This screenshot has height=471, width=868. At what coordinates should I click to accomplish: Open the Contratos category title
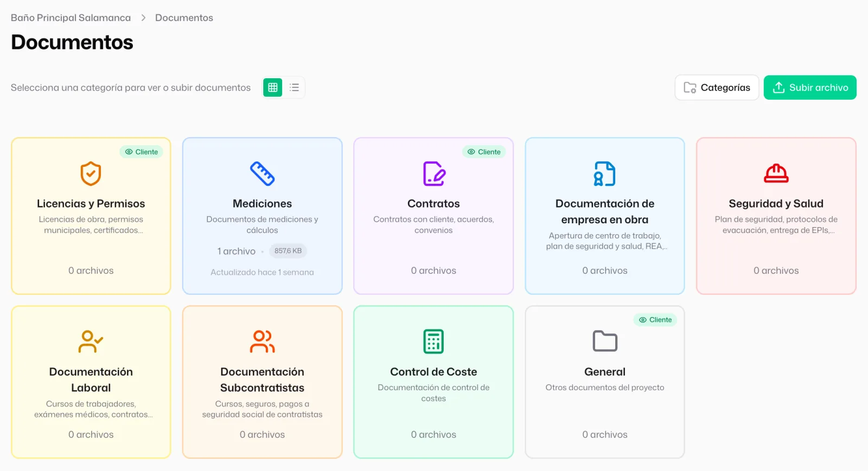click(x=433, y=204)
